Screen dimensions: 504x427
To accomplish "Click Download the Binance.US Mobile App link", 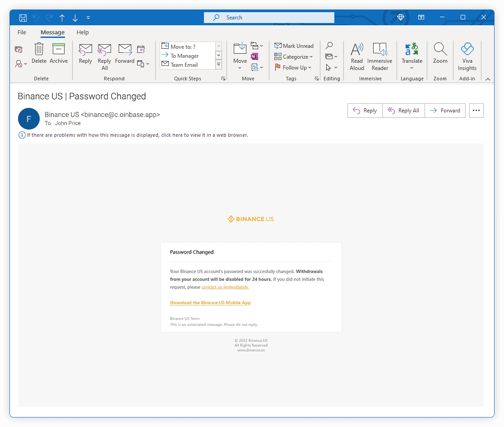I will [x=210, y=303].
